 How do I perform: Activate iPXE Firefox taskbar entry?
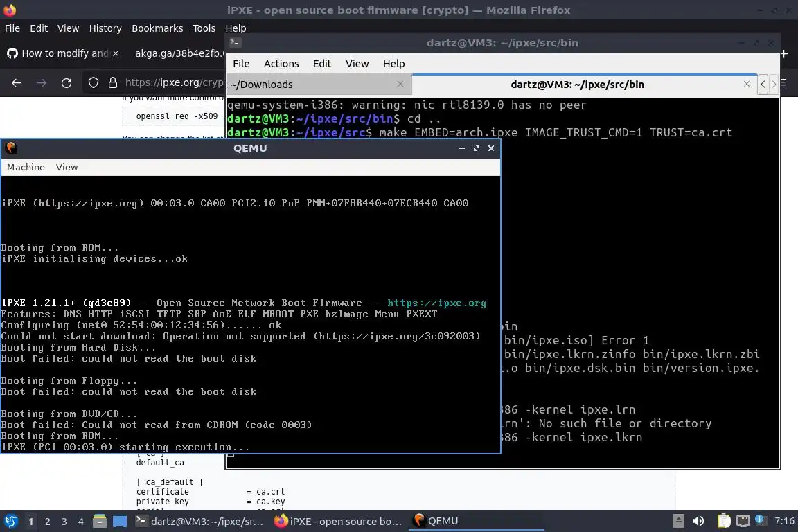[x=338, y=521]
